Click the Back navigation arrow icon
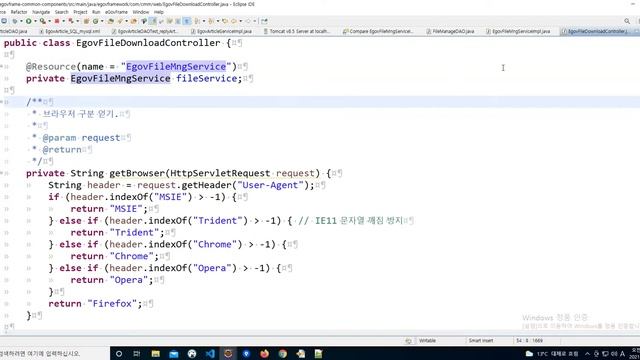This screenshot has height=360, width=640. (233, 21)
